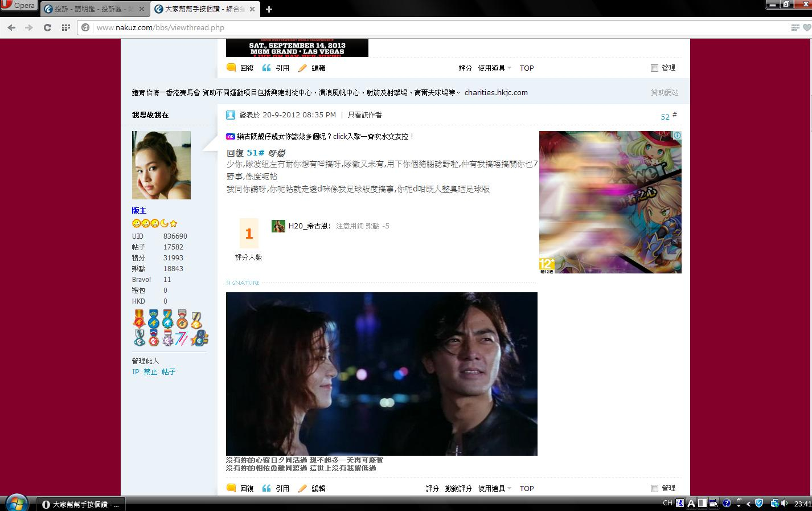Click the heart bookmark icon in address bar
The width and height of the screenshot is (812, 511).
tap(806, 27)
